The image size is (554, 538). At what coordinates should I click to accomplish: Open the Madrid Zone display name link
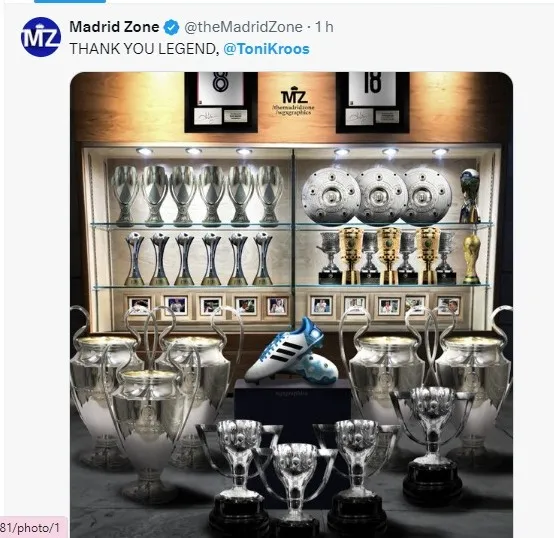[x=114, y=27]
